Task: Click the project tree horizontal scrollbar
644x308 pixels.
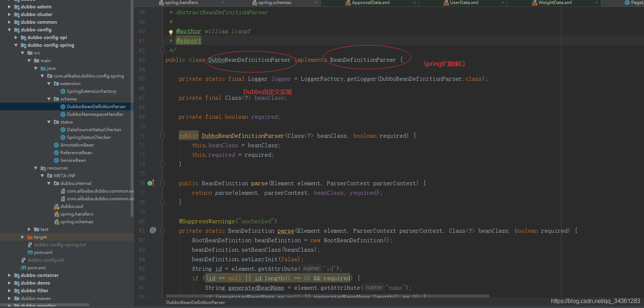Action: tap(45, 305)
